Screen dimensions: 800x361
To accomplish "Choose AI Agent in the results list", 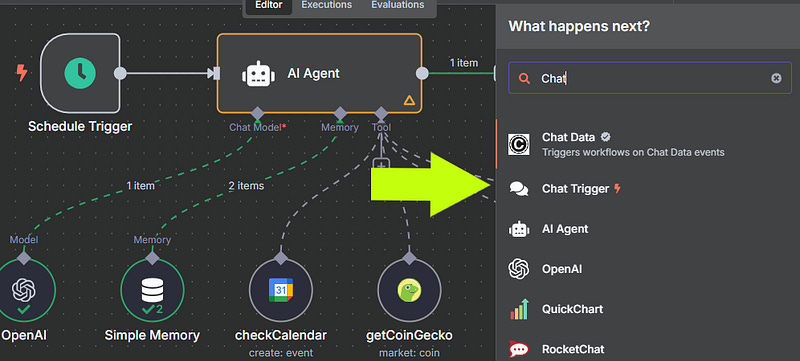I will (x=648, y=229).
